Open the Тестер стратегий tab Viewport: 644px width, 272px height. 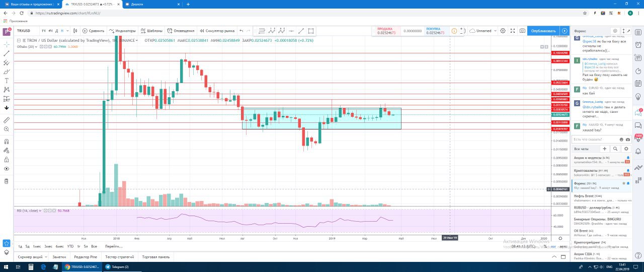click(x=120, y=257)
